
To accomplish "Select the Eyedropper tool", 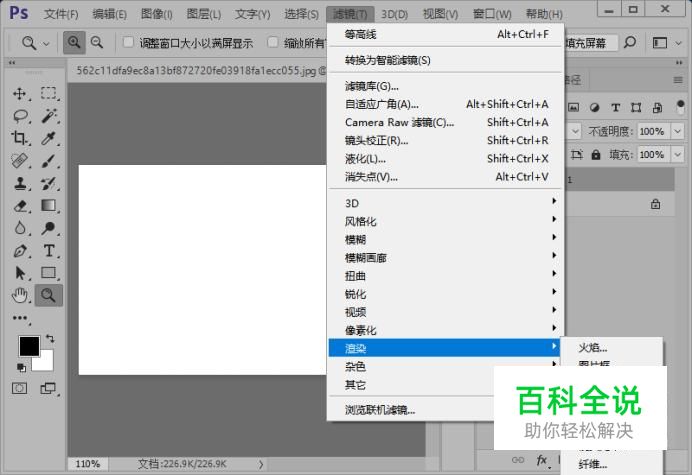I will [x=48, y=138].
